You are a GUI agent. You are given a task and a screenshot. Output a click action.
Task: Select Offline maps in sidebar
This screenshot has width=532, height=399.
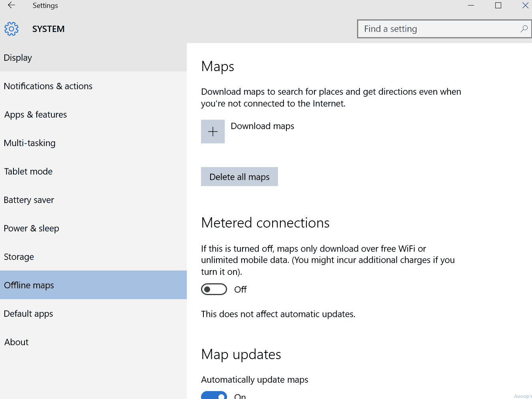[93, 285]
